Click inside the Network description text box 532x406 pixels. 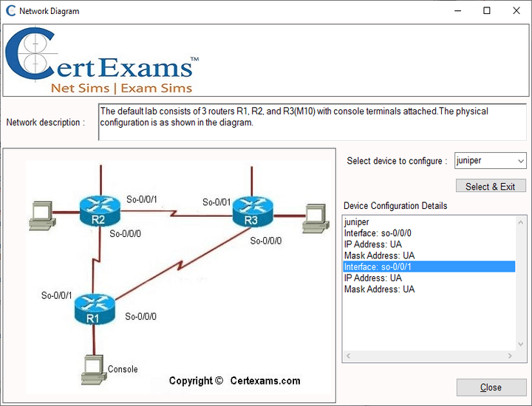(312, 122)
